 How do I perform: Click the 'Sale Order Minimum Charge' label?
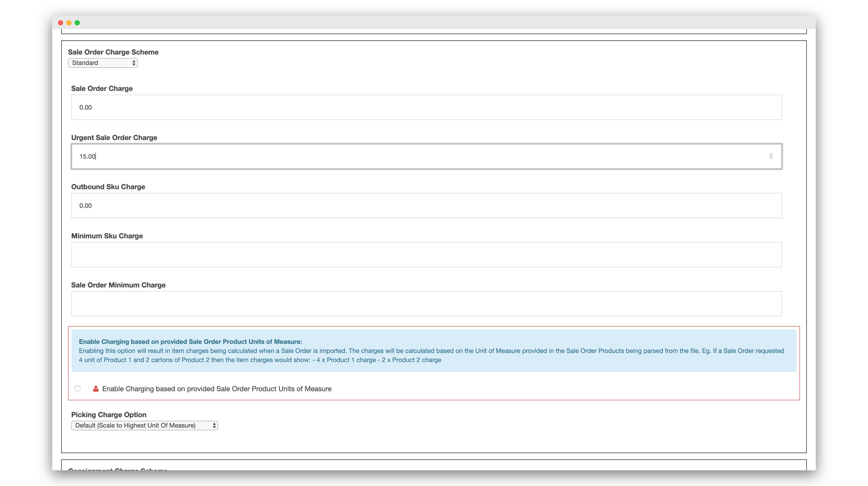(118, 285)
